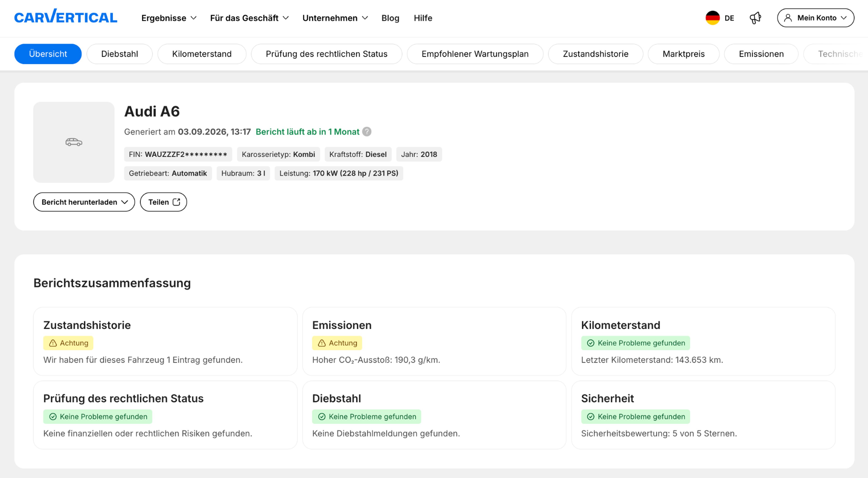Click the help question mark next to report expiry
868x478 pixels.
(x=367, y=132)
